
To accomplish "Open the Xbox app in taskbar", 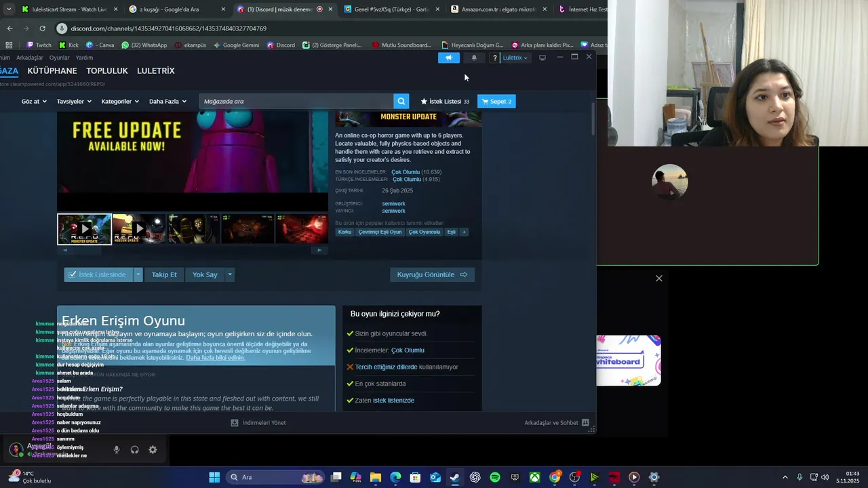I will pos(535,477).
